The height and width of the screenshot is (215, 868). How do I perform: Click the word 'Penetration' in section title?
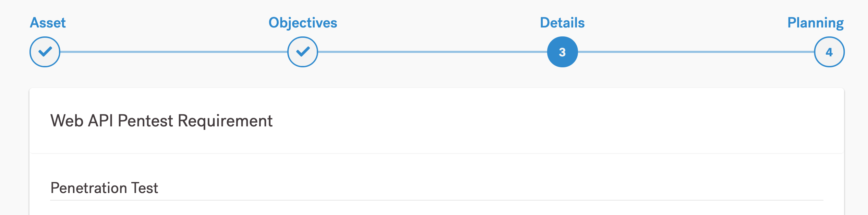89,188
